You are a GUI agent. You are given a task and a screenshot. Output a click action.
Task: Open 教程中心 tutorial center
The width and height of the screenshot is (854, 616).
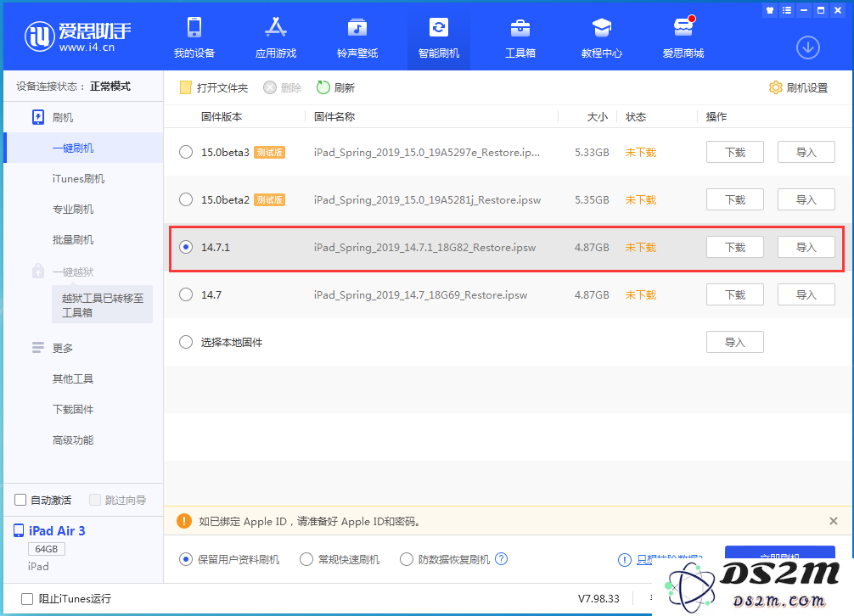602,37
